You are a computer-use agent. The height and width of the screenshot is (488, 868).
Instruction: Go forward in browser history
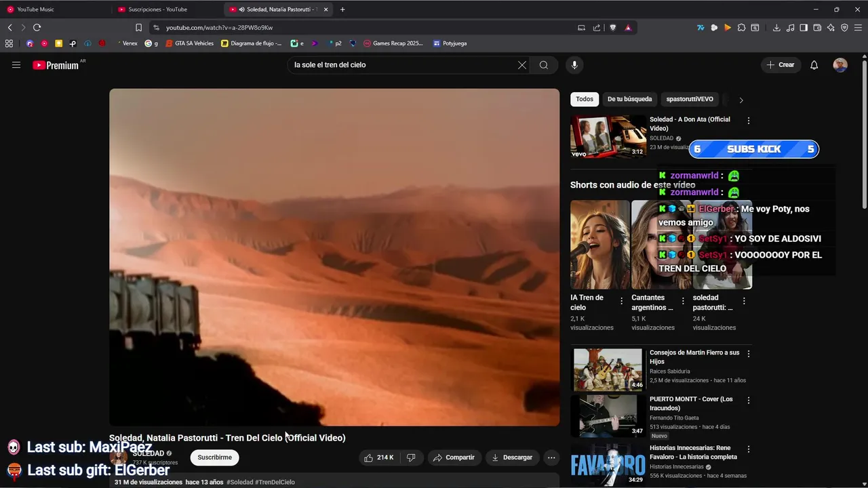(x=23, y=28)
